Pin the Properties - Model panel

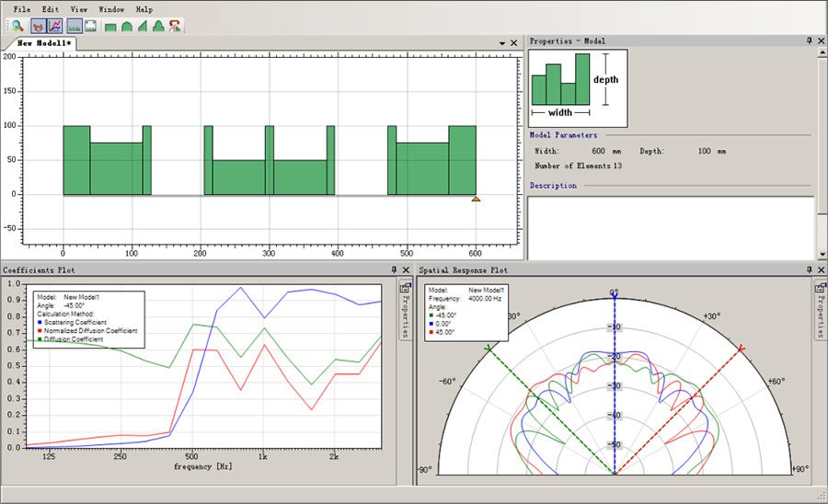tap(810, 41)
